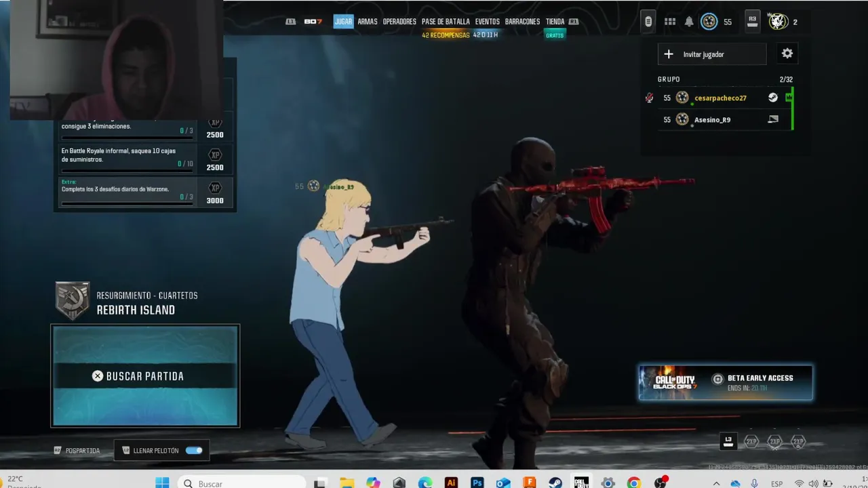Open Google Chrome from taskbar
Screen dimensions: 868x488
tap(634, 483)
